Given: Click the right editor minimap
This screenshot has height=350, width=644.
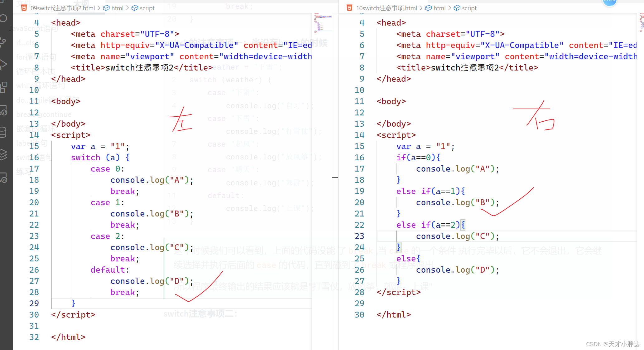Looking at the screenshot, I should [641, 22].
